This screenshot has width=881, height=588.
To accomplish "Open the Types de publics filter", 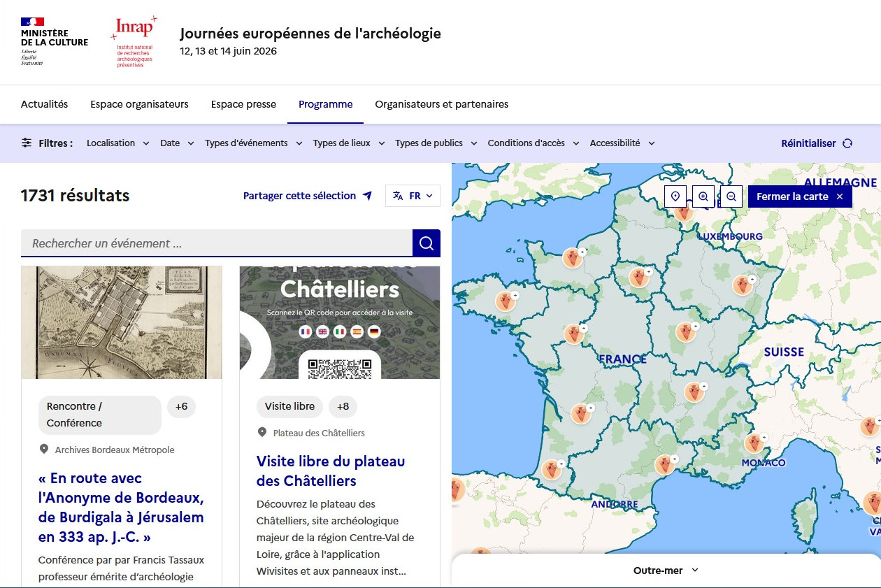I will [436, 143].
